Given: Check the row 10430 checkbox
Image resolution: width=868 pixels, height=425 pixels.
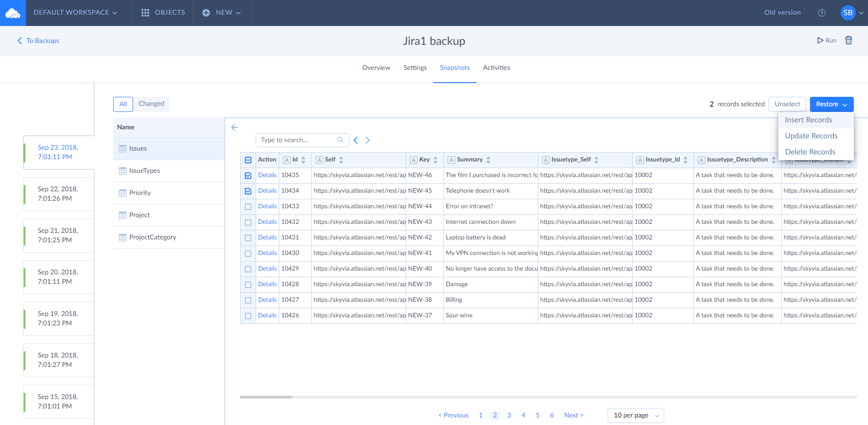Looking at the screenshot, I should coord(248,254).
